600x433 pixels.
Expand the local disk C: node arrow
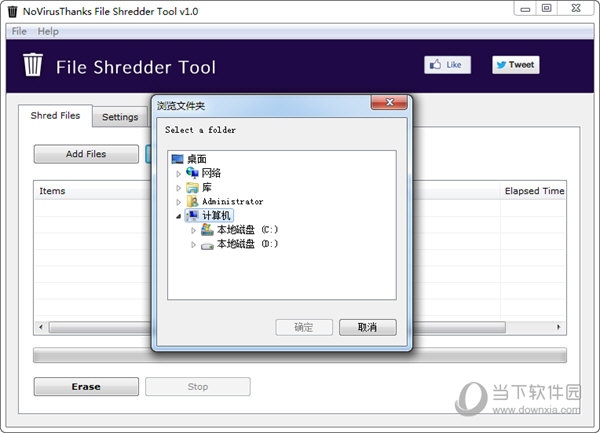(x=193, y=230)
